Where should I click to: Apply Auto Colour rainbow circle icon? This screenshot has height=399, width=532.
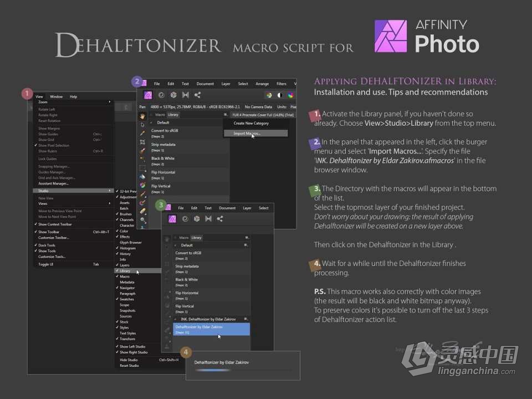[291, 95]
